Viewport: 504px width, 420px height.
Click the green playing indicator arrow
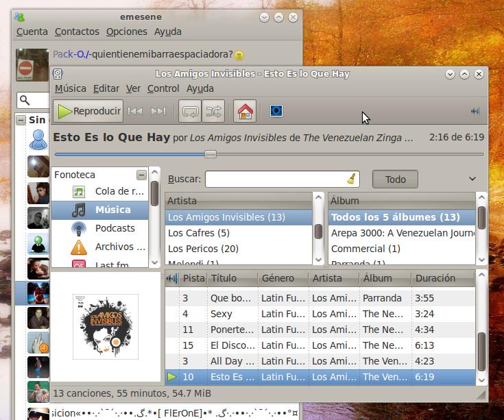click(172, 377)
